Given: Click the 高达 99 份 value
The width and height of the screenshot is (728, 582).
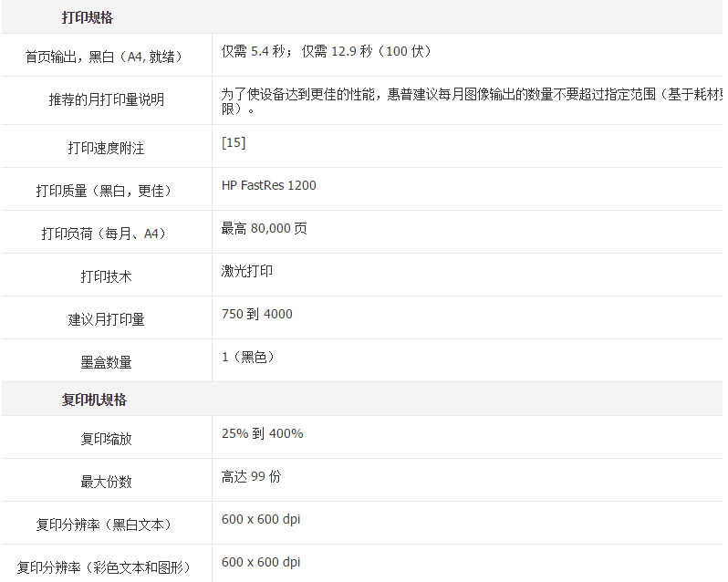Looking at the screenshot, I should (252, 477).
